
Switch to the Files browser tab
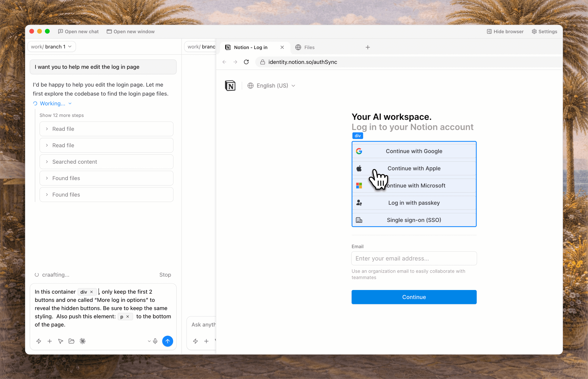pos(309,47)
